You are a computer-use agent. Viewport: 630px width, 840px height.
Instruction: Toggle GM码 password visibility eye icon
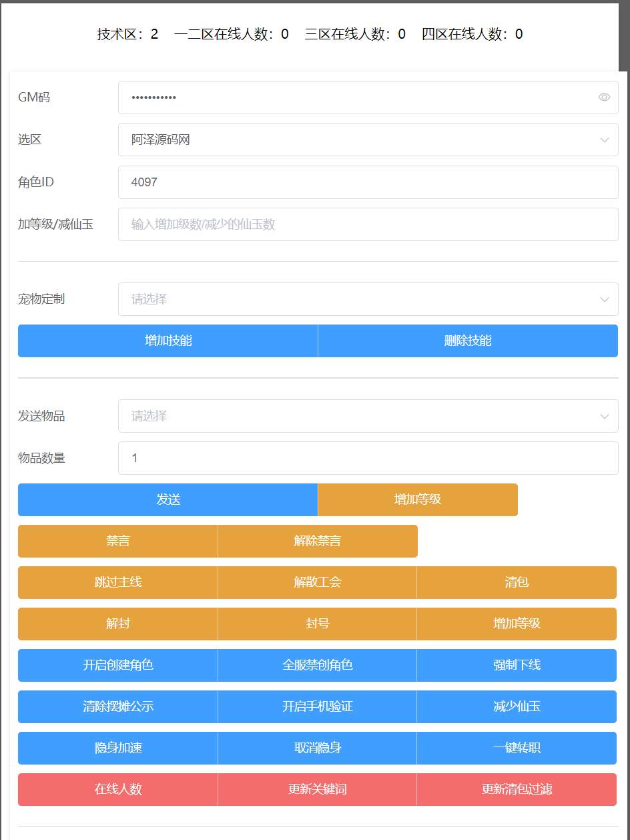604,97
